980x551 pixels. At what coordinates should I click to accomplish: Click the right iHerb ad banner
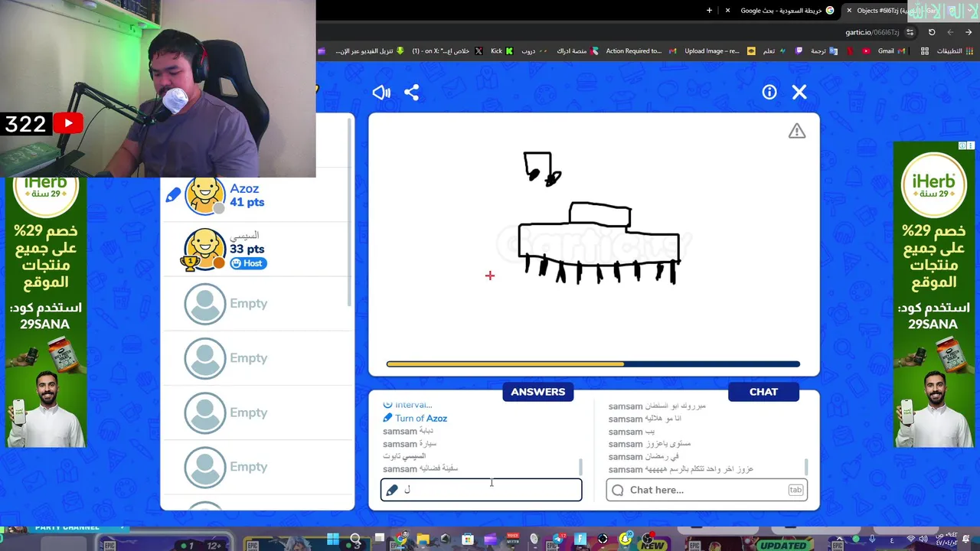click(933, 295)
